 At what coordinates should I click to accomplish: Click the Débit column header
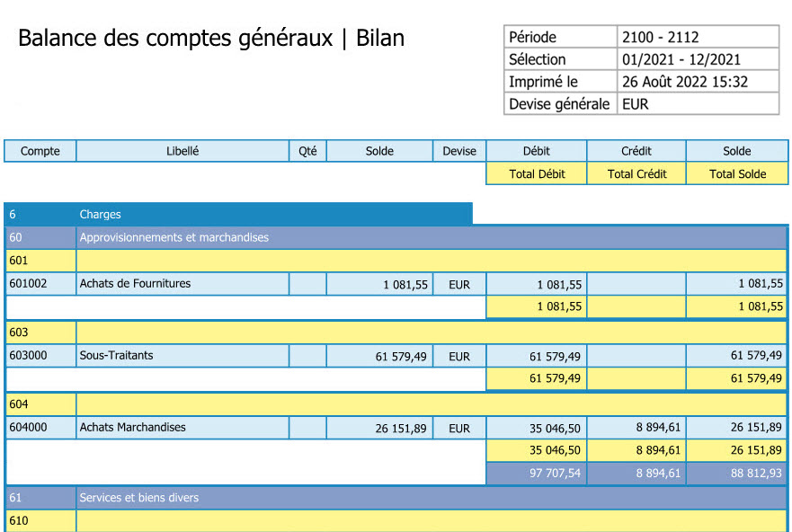click(x=536, y=151)
